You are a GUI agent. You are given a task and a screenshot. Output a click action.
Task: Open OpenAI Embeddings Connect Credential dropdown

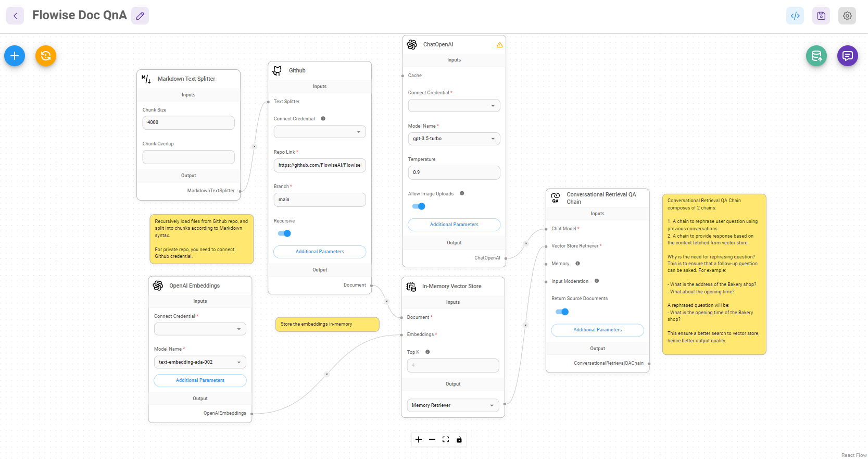pos(200,329)
